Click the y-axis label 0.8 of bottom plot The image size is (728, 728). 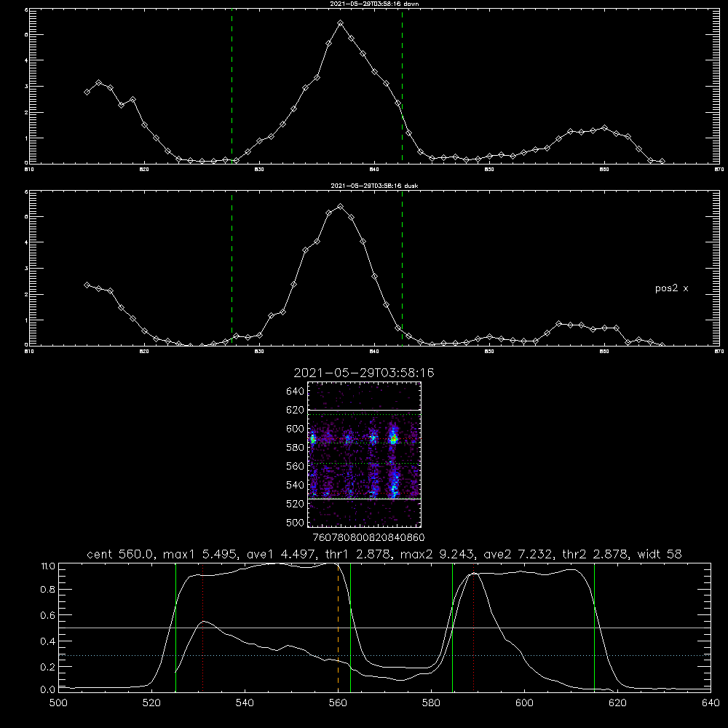point(48,590)
